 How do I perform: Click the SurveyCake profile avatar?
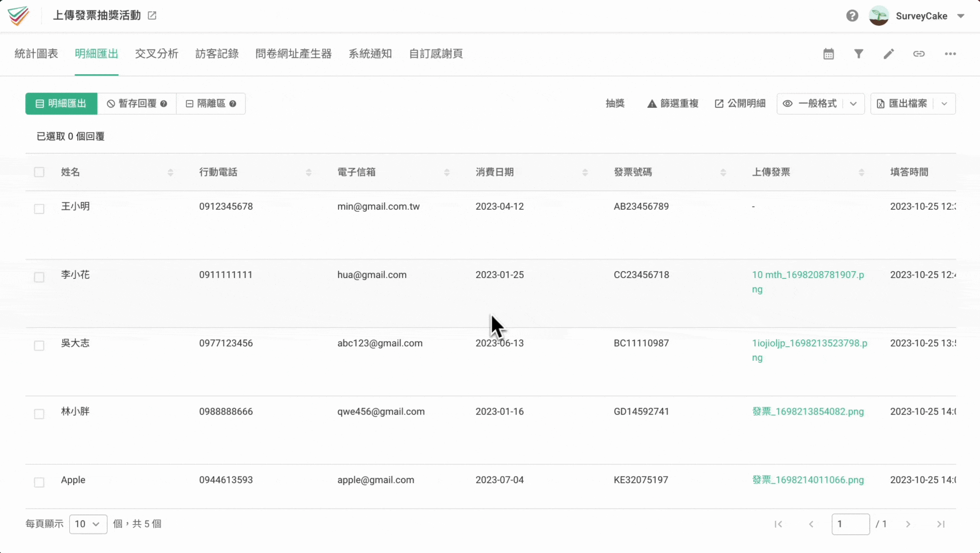coord(879,16)
